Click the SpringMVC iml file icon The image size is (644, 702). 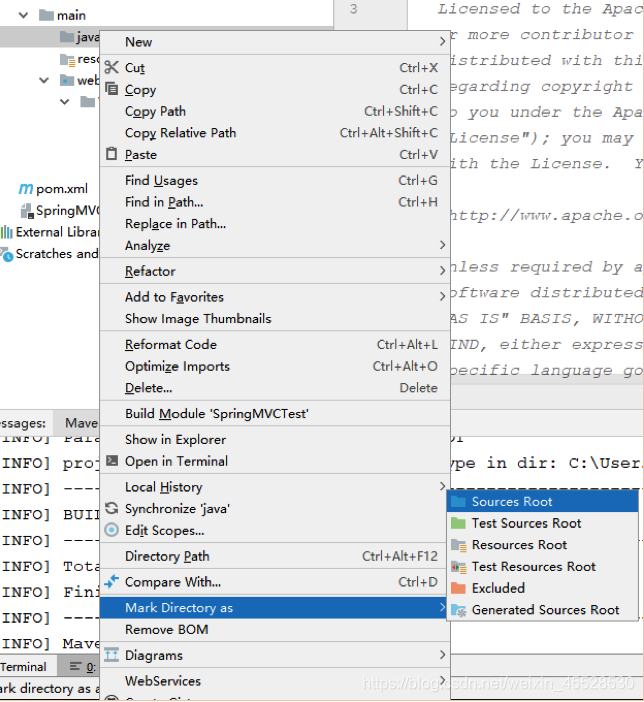click(x=27, y=210)
